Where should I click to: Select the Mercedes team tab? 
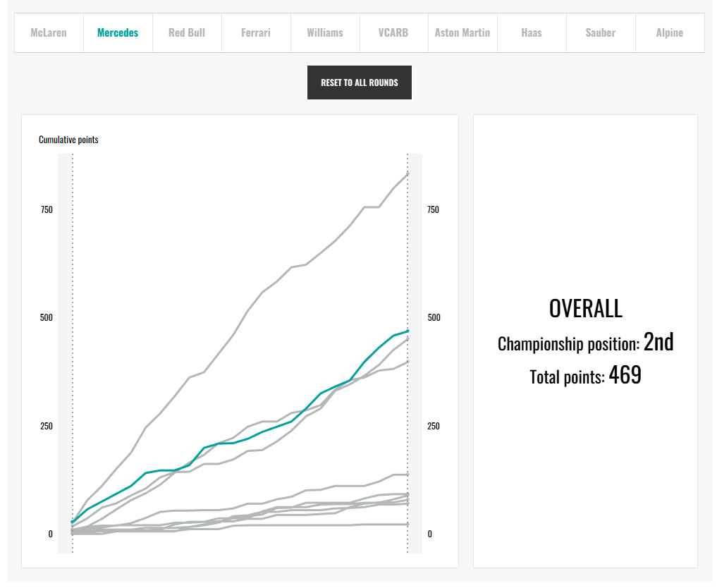click(118, 33)
